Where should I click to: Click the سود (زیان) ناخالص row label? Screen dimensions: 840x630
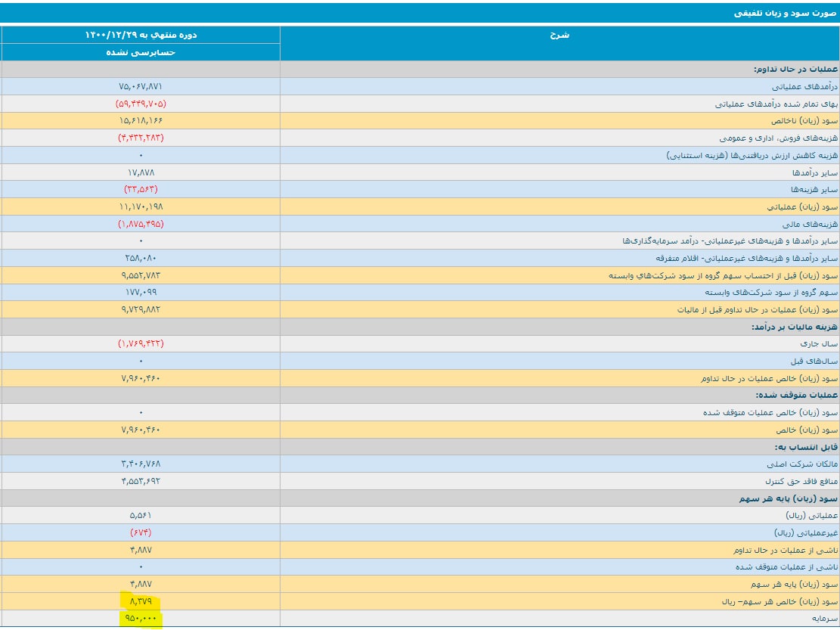tap(804, 121)
